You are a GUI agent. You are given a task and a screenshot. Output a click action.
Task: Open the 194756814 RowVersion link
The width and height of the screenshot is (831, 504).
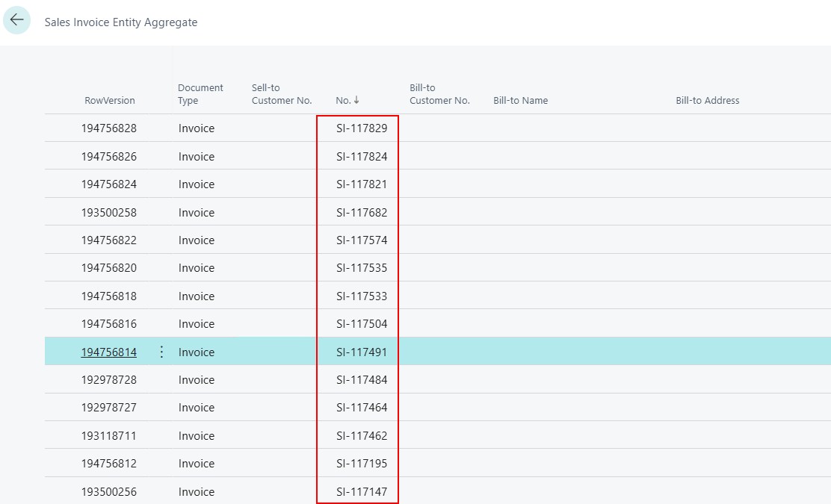(108, 352)
